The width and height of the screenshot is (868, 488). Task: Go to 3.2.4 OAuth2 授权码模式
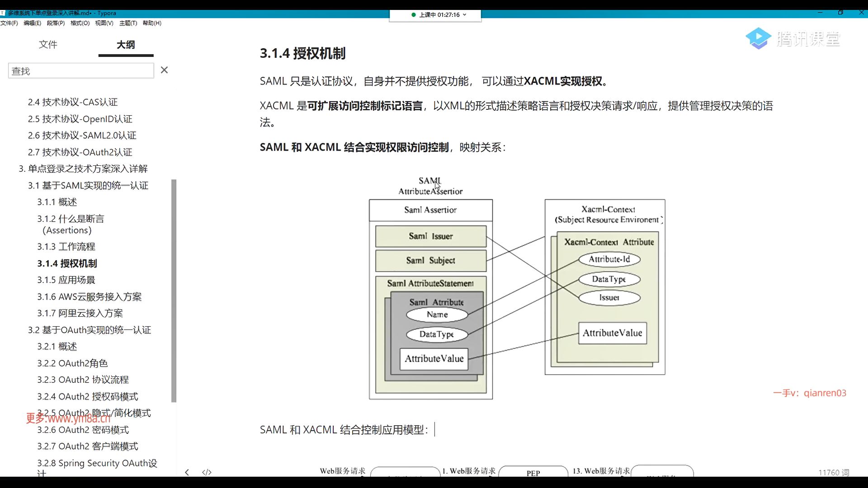(87, 397)
